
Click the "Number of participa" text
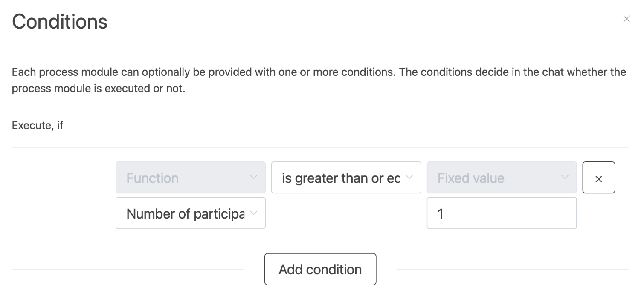(x=185, y=213)
